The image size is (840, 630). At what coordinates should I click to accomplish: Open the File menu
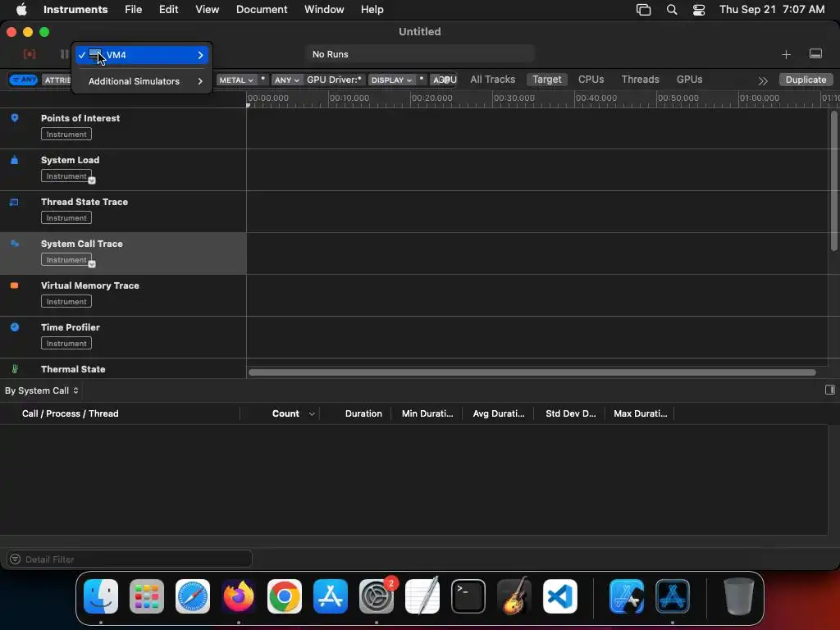point(133,10)
